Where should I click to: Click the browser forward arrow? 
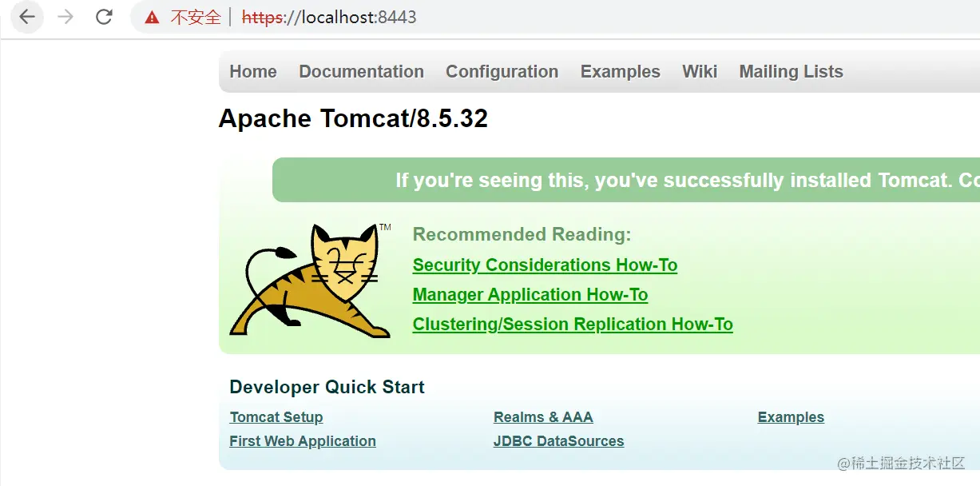[65, 17]
